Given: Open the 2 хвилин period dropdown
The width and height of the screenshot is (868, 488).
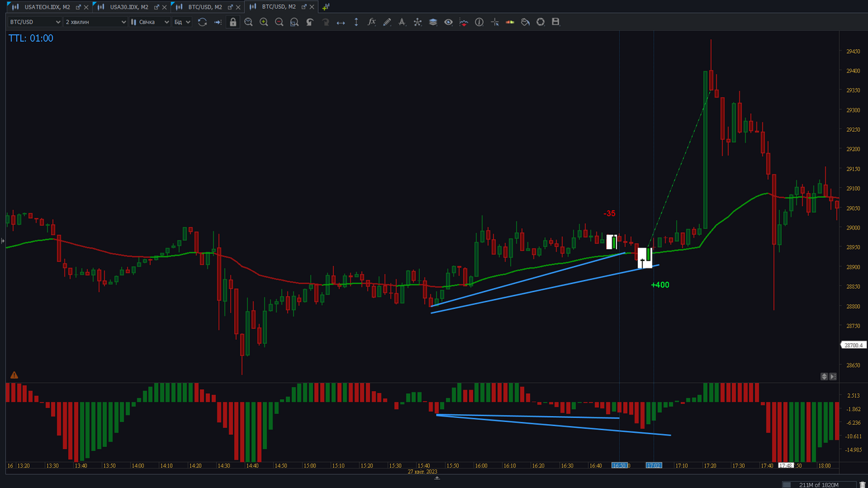Looking at the screenshot, I should click(x=96, y=22).
